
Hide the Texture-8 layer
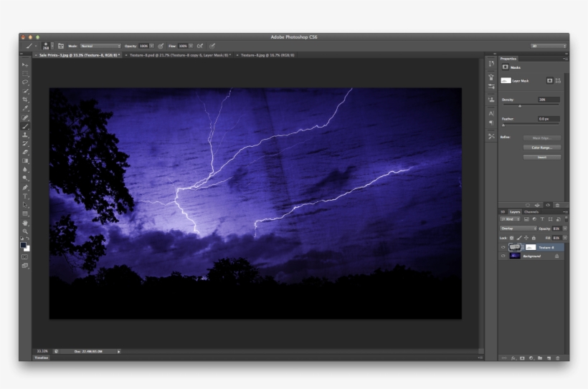click(503, 247)
